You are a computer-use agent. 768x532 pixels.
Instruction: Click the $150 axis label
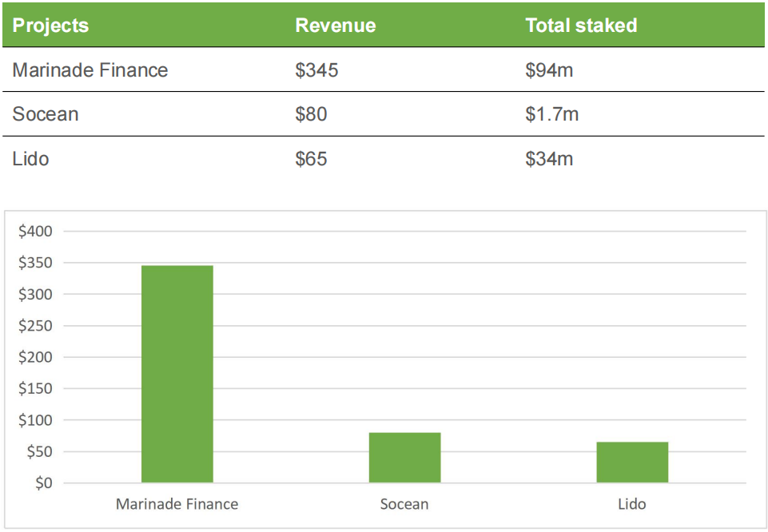pos(35,388)
